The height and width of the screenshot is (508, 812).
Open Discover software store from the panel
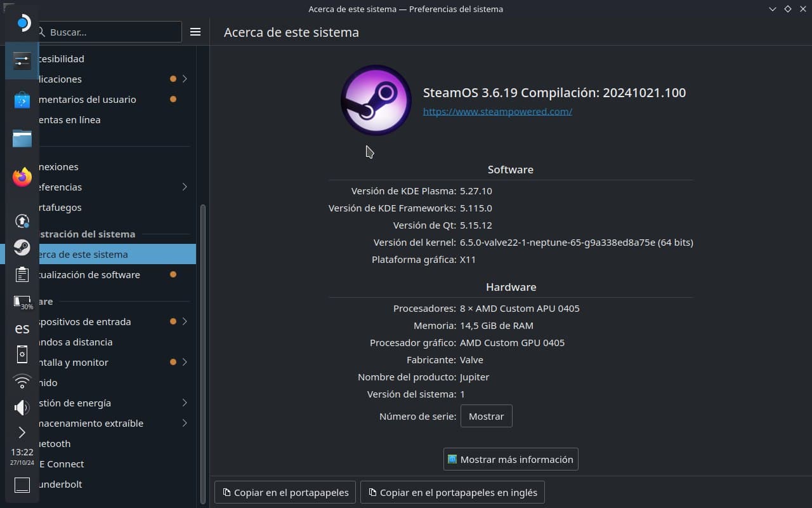(x=22, y=100)
